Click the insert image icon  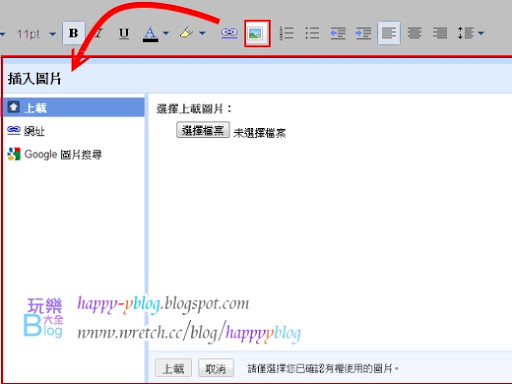coord(257,33)
